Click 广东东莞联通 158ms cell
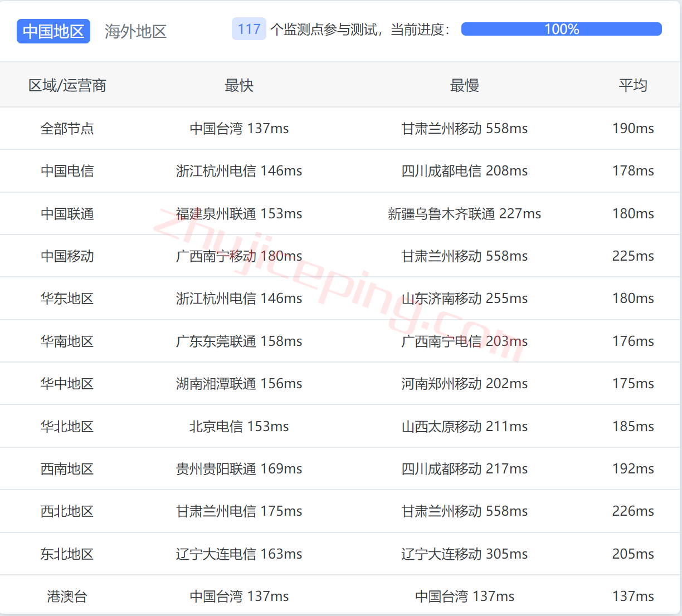Screen dimensions: 682x616 tap(239, 341)
